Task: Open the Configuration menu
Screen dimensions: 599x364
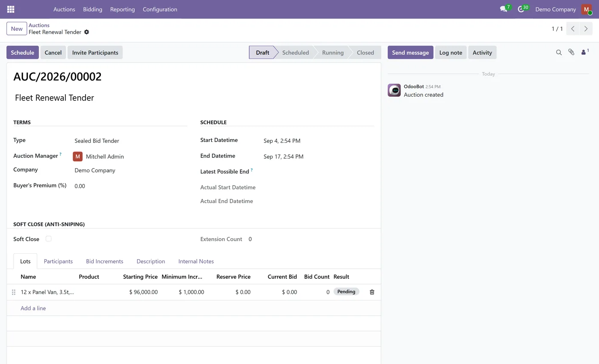Action: click(160, 9)
